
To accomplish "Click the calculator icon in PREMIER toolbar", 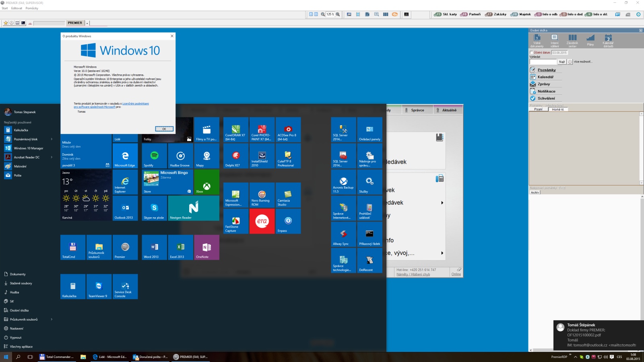I will pyautogui.click(x=358, y=14).
